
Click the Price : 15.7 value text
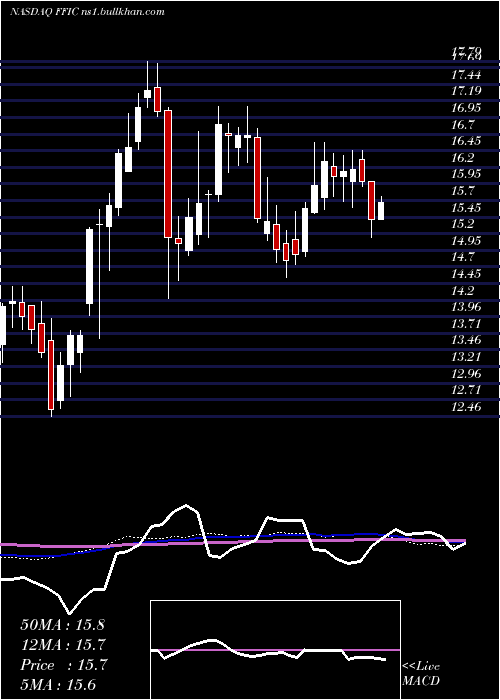pyautogui.click(x=63, y=665)
